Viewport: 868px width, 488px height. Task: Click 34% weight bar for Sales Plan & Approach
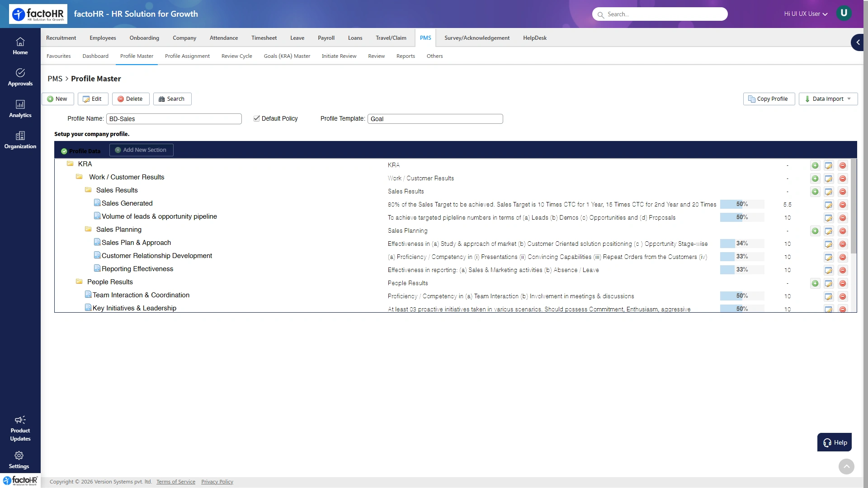coord(742,244)
